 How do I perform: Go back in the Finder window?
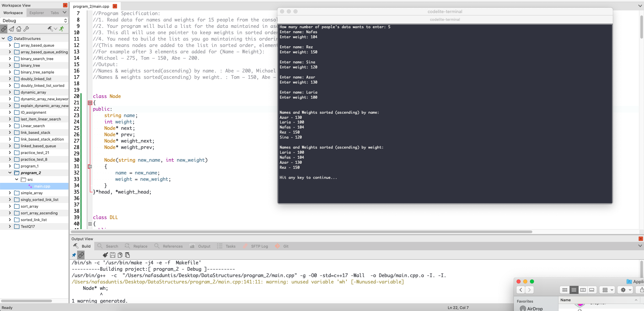tap(521, 290)
